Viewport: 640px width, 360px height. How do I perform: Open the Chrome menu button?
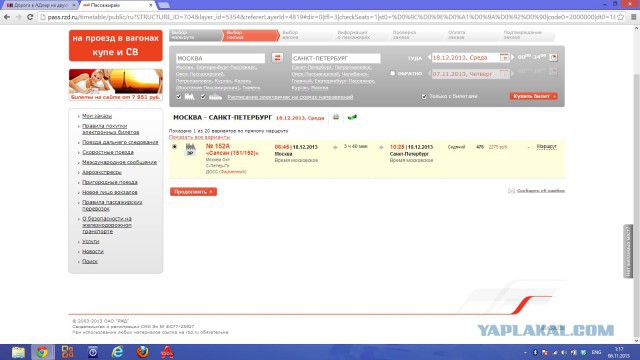[x=633, y=17]
